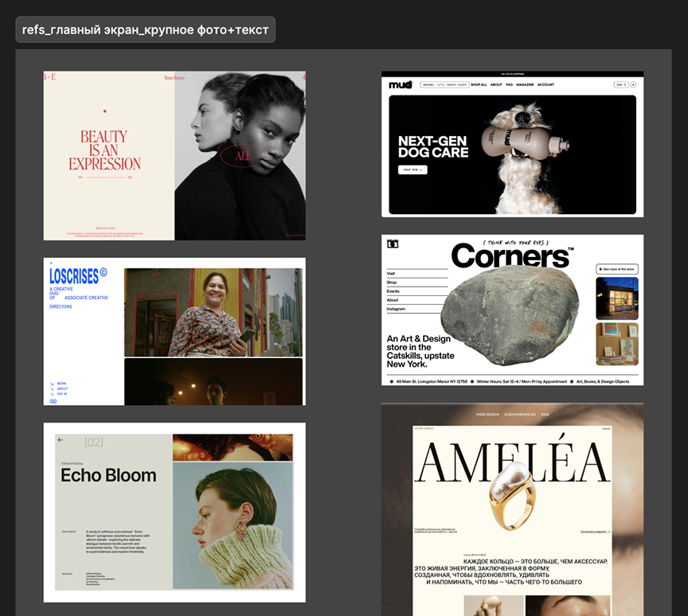
Task: Open Events in the Corners side menu
Action: tap(393, 291)
